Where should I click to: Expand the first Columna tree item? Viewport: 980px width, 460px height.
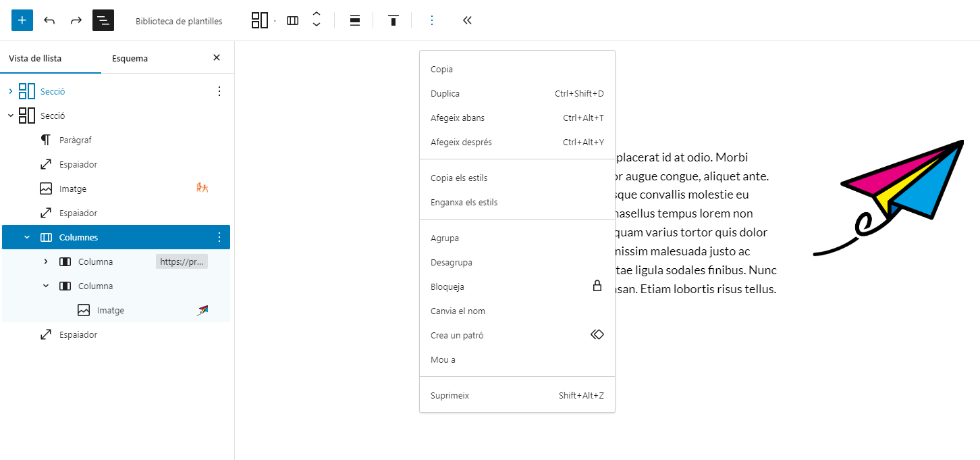click(46, 261)
